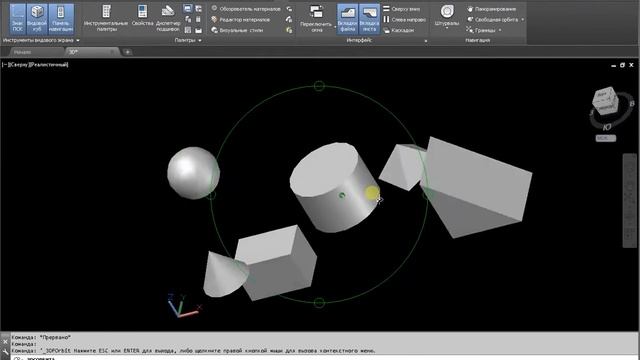Click the navigation bar on right viewport edge
The height and width of the screenshot is (360, 640).
tap(629, 200)
